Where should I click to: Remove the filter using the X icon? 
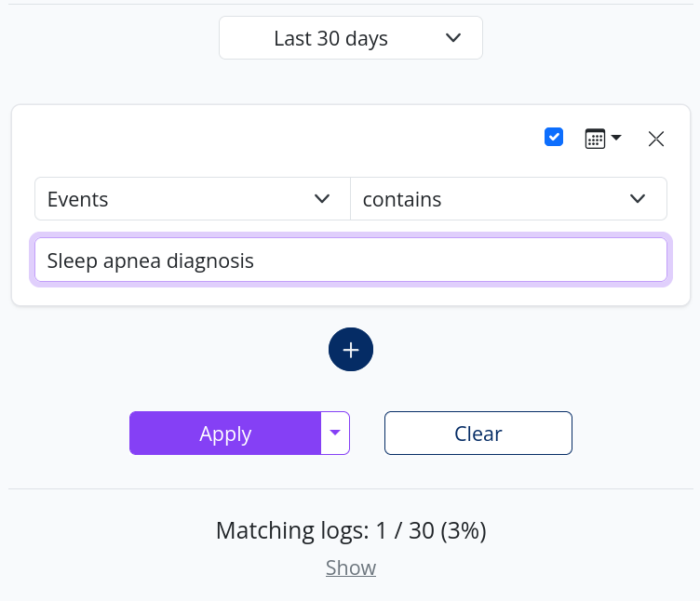tap(656, 139)
